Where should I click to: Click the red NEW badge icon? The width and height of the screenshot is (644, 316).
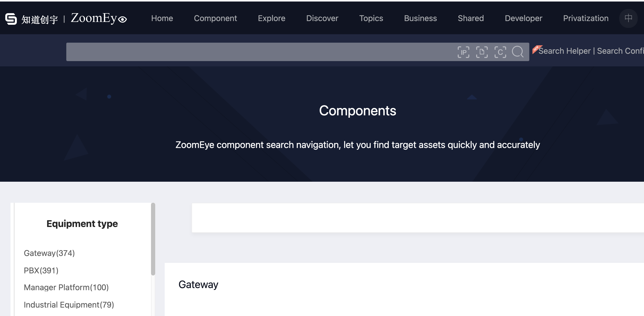click(537, 49)
